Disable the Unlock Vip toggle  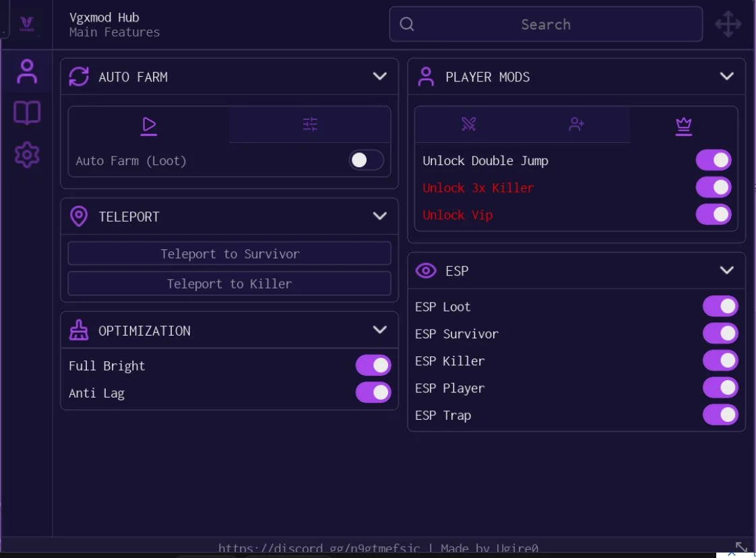click(713, 214)
